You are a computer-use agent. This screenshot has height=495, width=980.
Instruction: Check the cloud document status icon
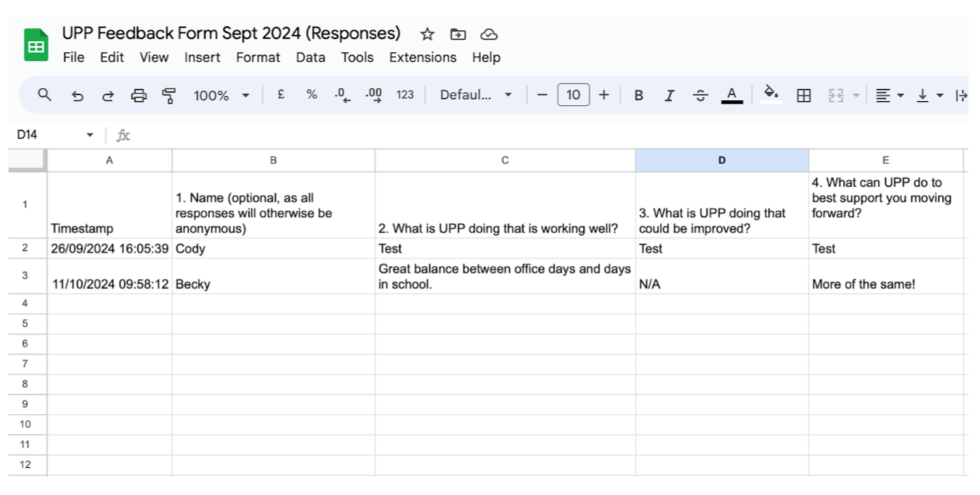tap(489, 34)
